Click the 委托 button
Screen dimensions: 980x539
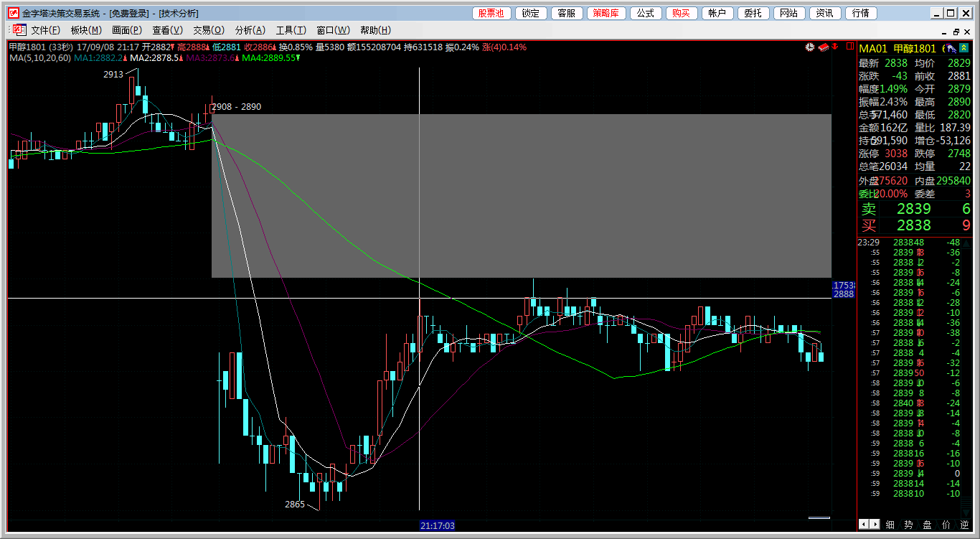(x=753, y=13)
